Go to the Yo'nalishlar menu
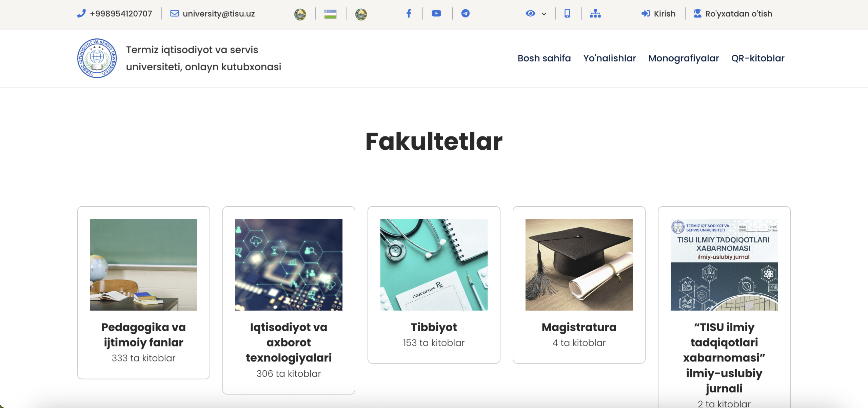The height and width of the screenshot is (408, 868). (x=609, y=58)
